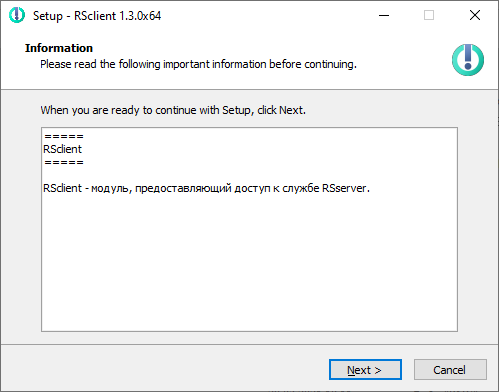499x392 pixels.
Task: Click inside the information text box
Action: [x=249, y=229]
